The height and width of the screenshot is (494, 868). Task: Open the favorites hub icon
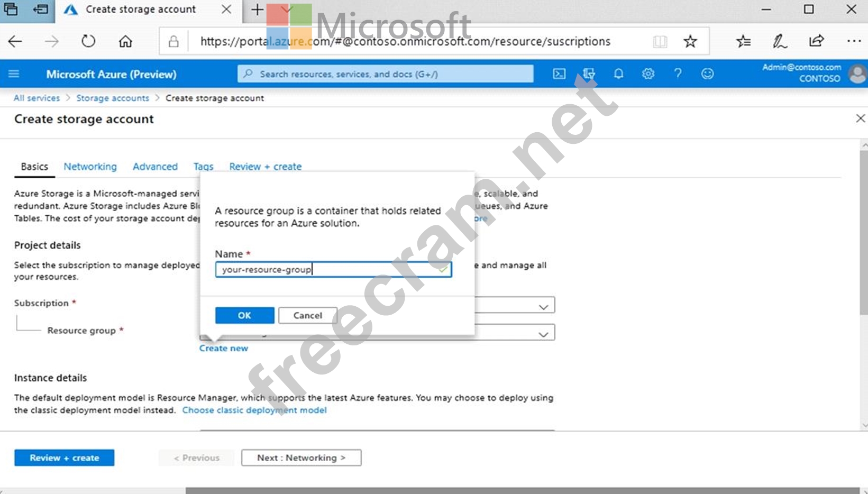743,41
